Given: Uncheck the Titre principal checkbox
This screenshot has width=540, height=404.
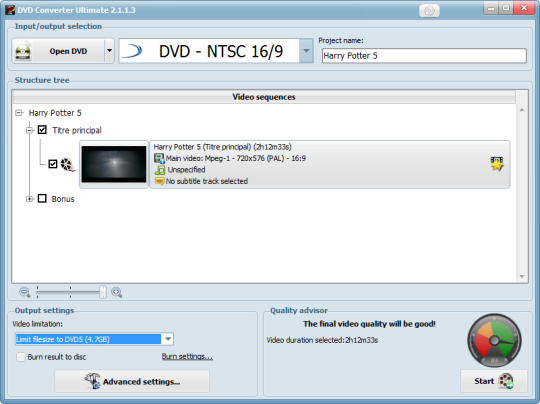Looking at the screenshot, I should click(42, 130).
